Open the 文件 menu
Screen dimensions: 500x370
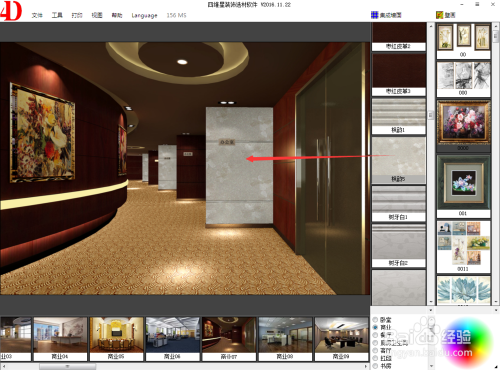click(x=37, y=15)
